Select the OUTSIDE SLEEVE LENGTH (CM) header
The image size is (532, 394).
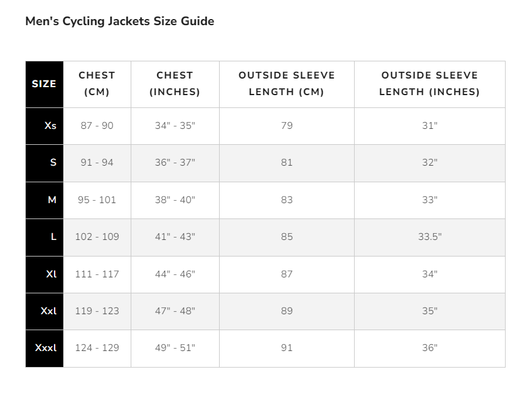(287, 84)
